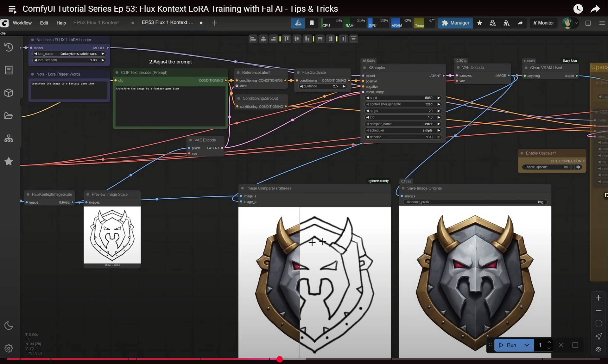Open the workflows folder sidebar icon
The image size is (608, 364).
[9, 116]
